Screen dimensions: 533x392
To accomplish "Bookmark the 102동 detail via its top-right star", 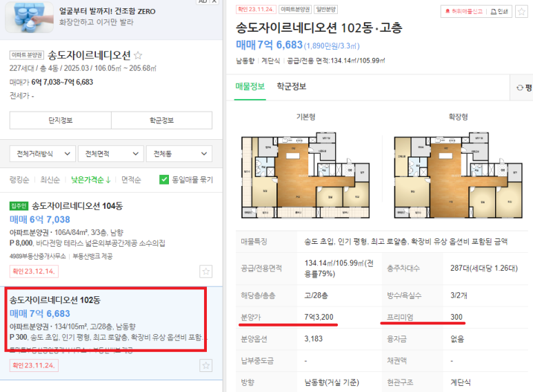I will pyautogui.click(x=521, y=12).
